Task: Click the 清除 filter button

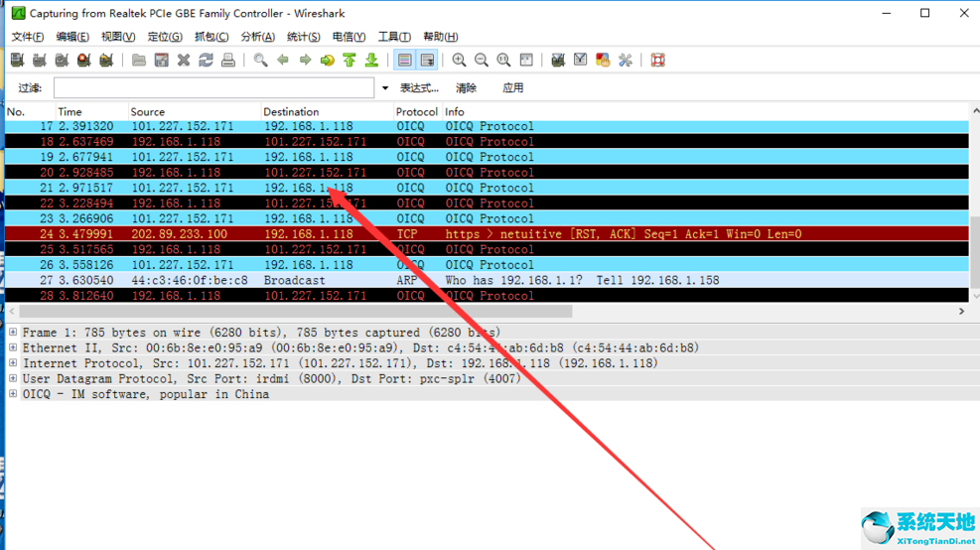Action: (x=466, y=88)
